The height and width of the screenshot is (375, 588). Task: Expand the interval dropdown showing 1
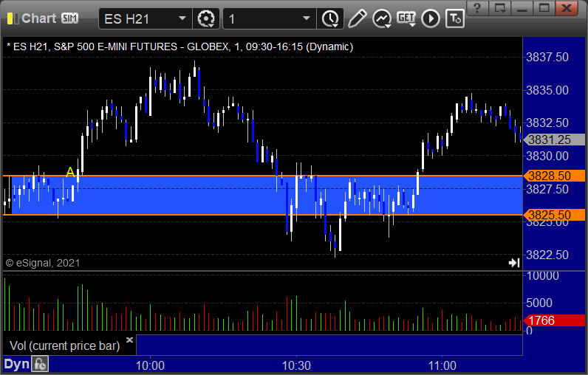(307, 18)
